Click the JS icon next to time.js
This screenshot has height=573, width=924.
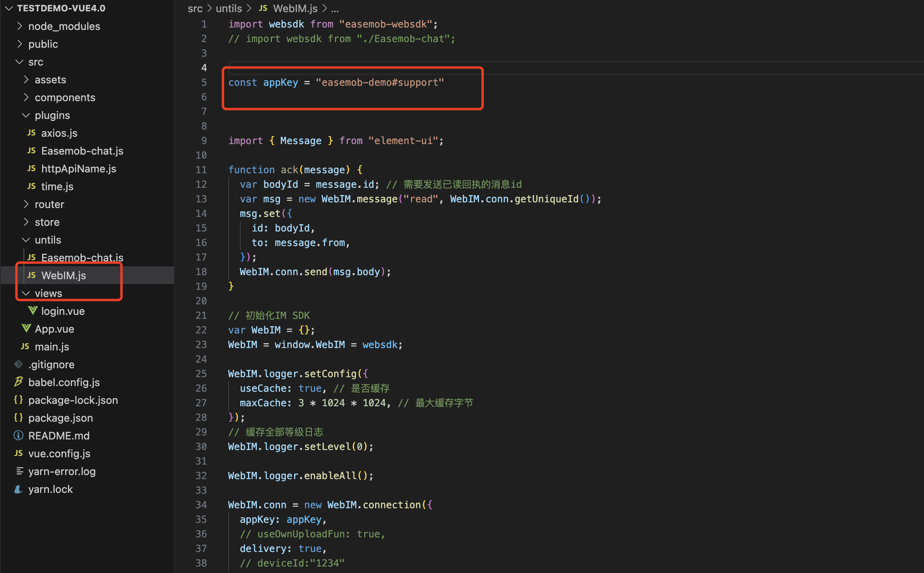click(x=31, y=186)
